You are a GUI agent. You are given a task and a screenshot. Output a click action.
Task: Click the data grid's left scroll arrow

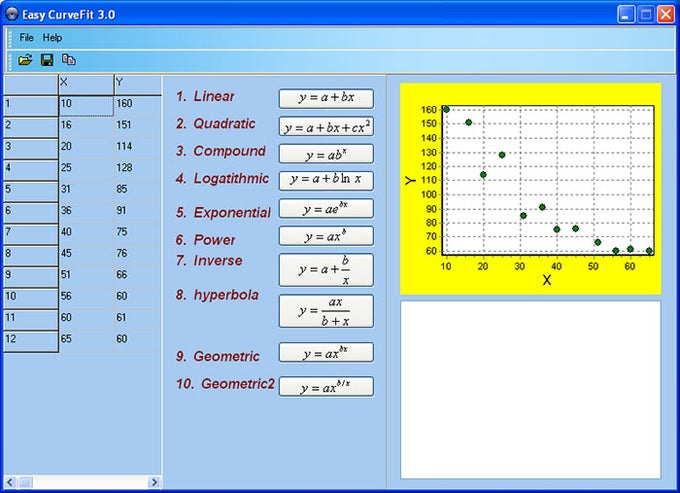(10, 482)
